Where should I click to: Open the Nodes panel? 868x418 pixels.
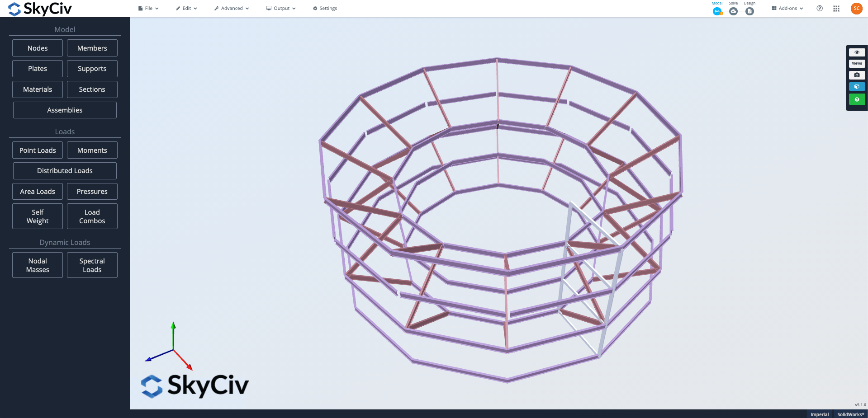coord(37,48)
